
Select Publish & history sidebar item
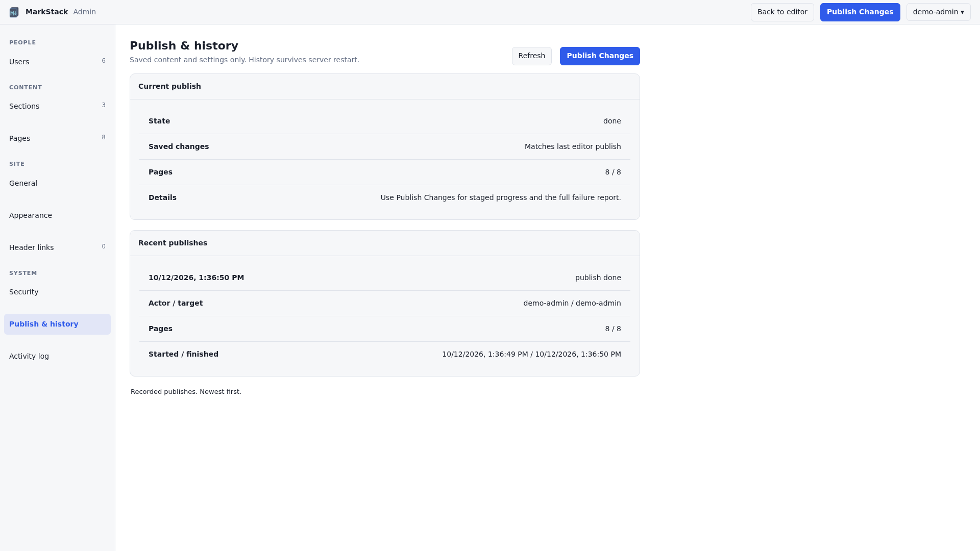(57, 324)
